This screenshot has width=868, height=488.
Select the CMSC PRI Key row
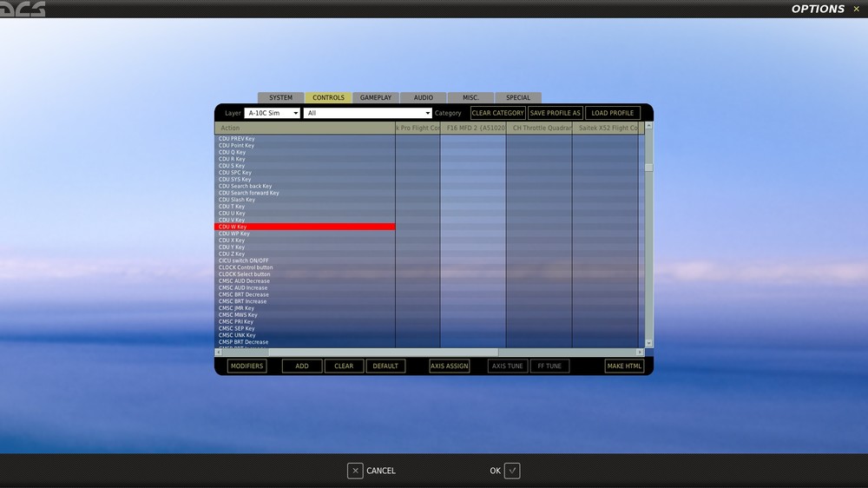(x=305, y=322)
